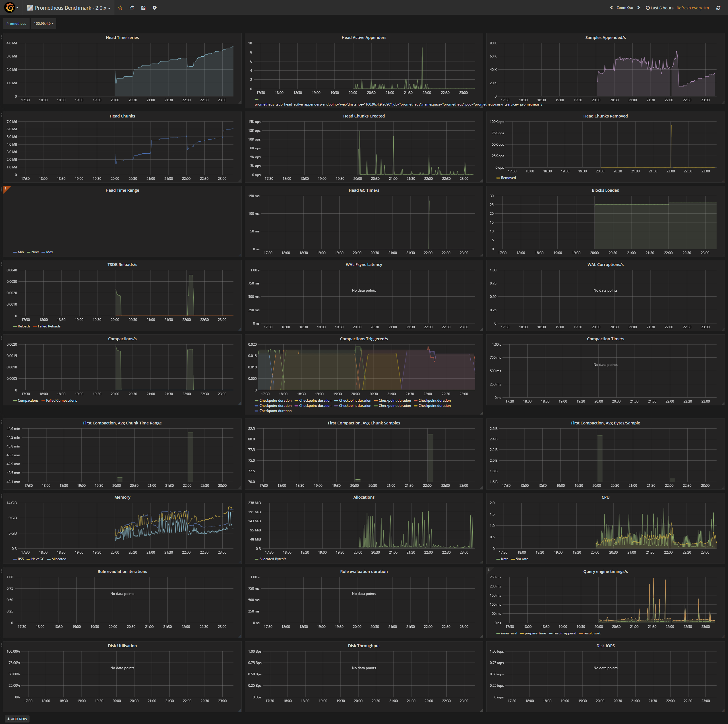Click Head Time Range alert warning icon
The width and height of the screenshot is (728, 724).
(6, 188)
